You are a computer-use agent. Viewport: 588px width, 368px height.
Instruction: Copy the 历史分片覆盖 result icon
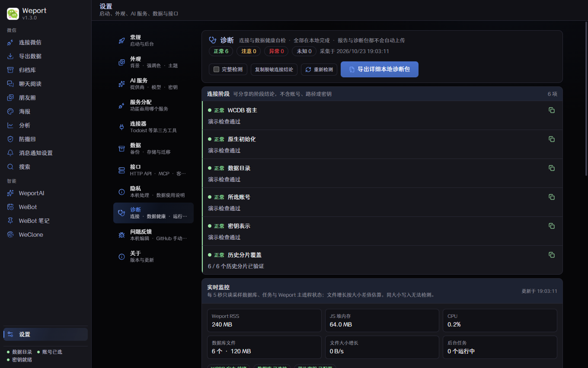coord(551,255)
